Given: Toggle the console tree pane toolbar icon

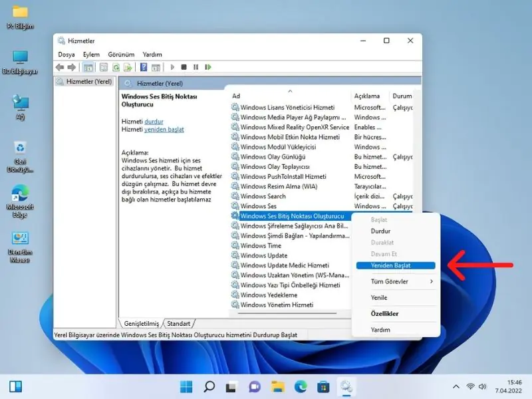Looking at the screenshot, I should click(90, 66).
